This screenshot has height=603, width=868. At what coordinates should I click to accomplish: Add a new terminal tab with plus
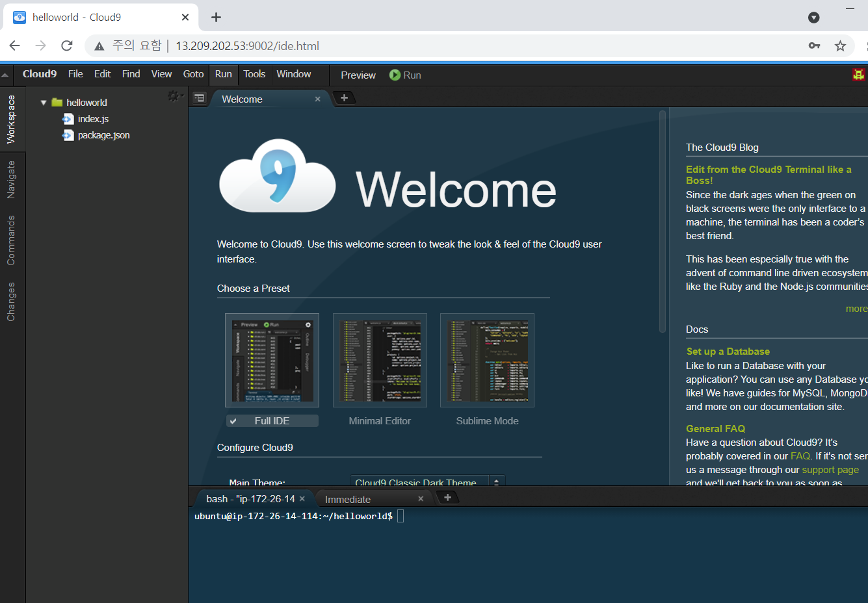coord(447,498)
